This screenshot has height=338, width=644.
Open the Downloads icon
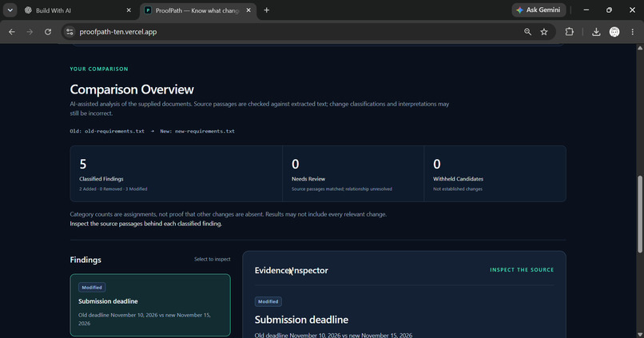click(x=596, y=32)
